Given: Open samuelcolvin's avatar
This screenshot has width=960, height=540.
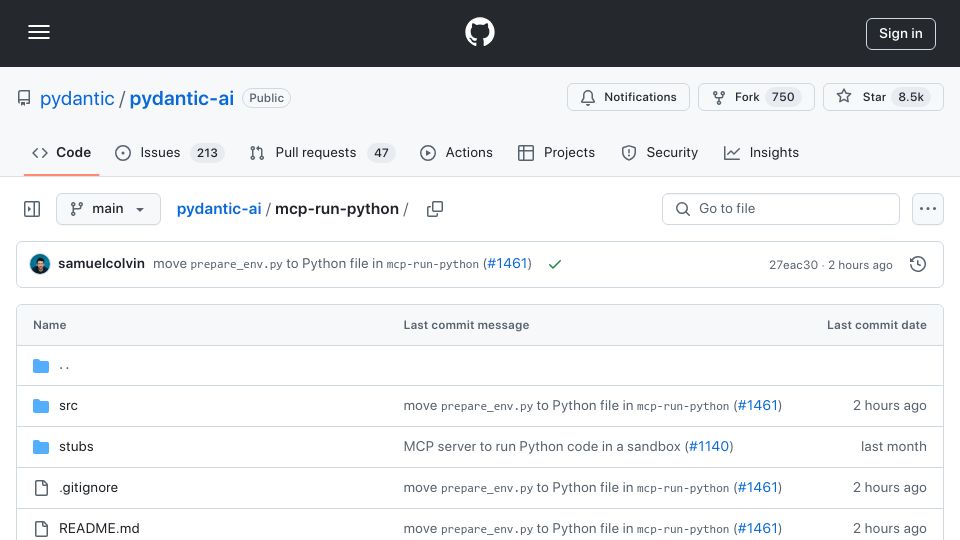Looking at the screenshot, I should 40,264.
